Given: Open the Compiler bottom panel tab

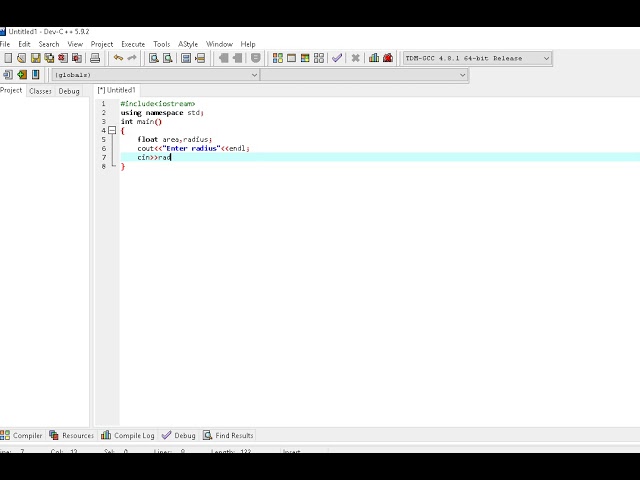Looking at the screenshot, I should click(x=22, y=436).
